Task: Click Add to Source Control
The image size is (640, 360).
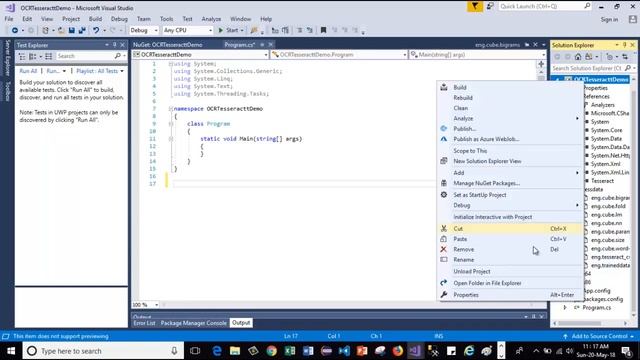Action: (599, 336)
